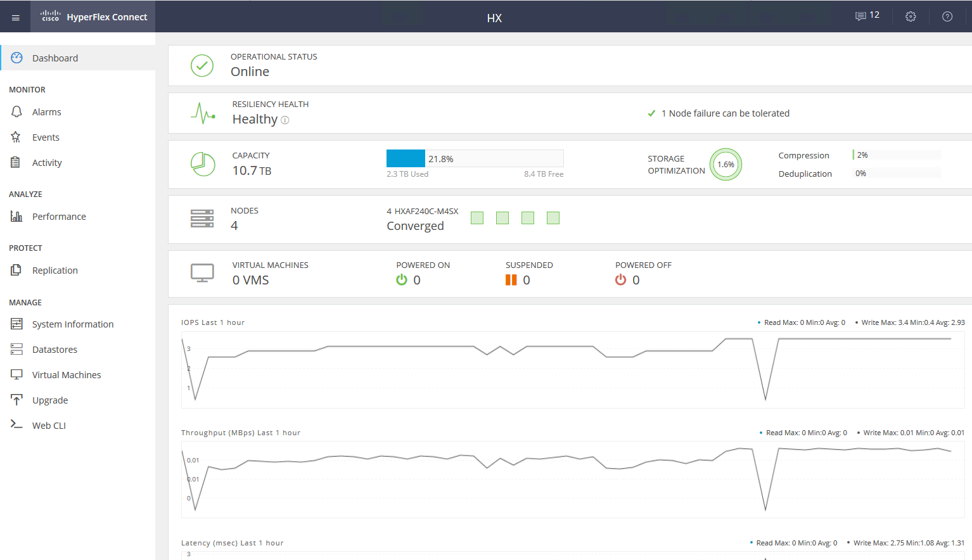Click the Virtual Machines display icon in the dashboard card
The image size is (972, 560).
tap(202, 273)
